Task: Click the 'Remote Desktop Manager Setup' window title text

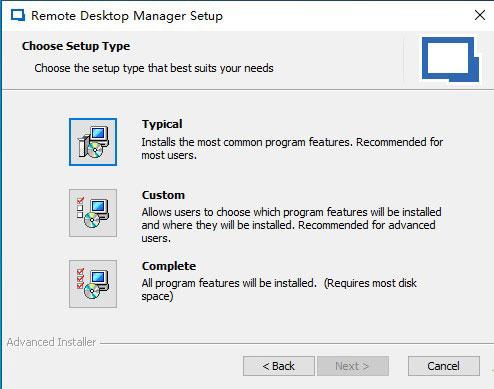Action: click(127, 16)
